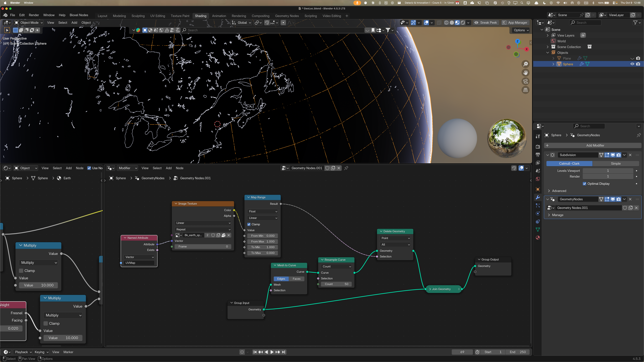
Task: Open the World properties tab icon
Action: coord(538,179)
